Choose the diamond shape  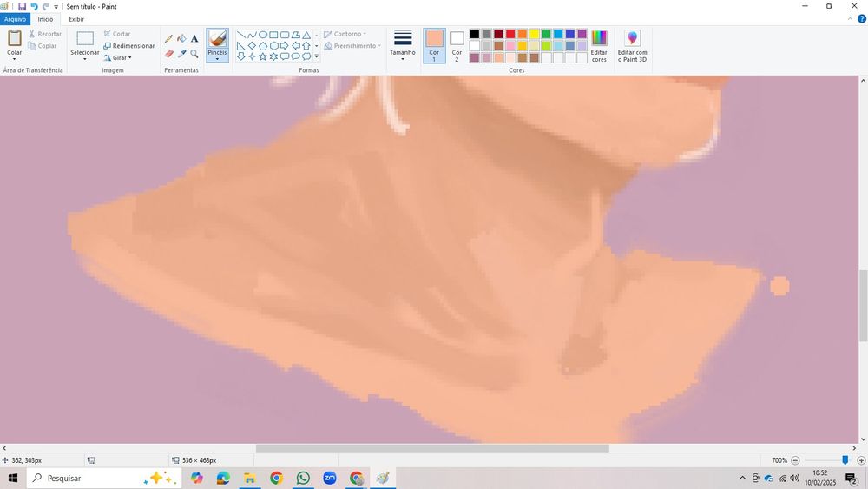pyautogui.click(x=252, y=45)
